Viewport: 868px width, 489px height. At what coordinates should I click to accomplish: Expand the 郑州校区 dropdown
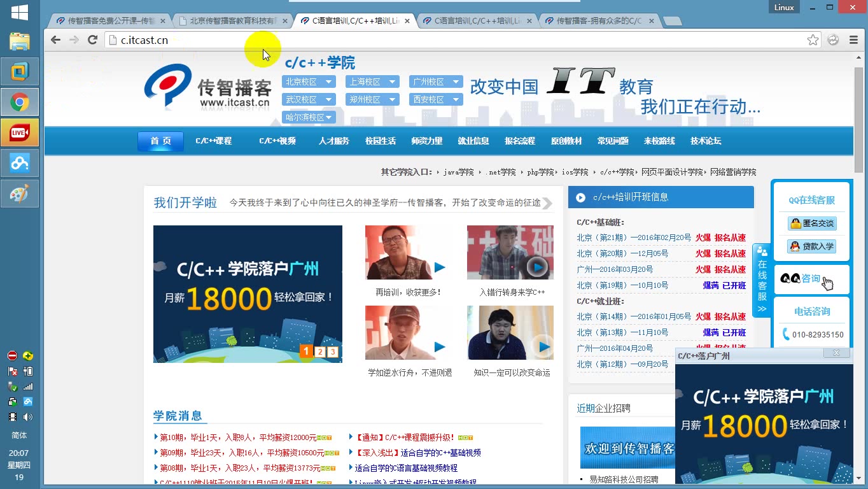pyautogui.click(x=372, y=99)
